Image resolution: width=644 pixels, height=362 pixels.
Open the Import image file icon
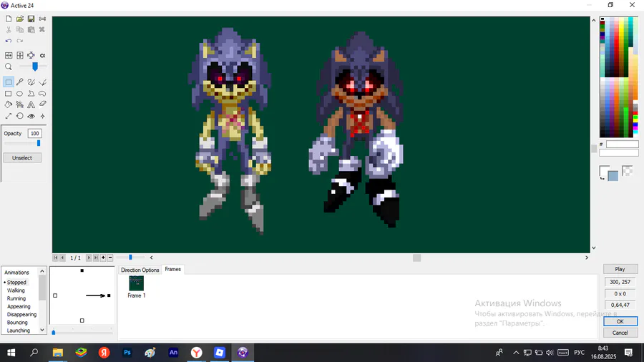20,19
